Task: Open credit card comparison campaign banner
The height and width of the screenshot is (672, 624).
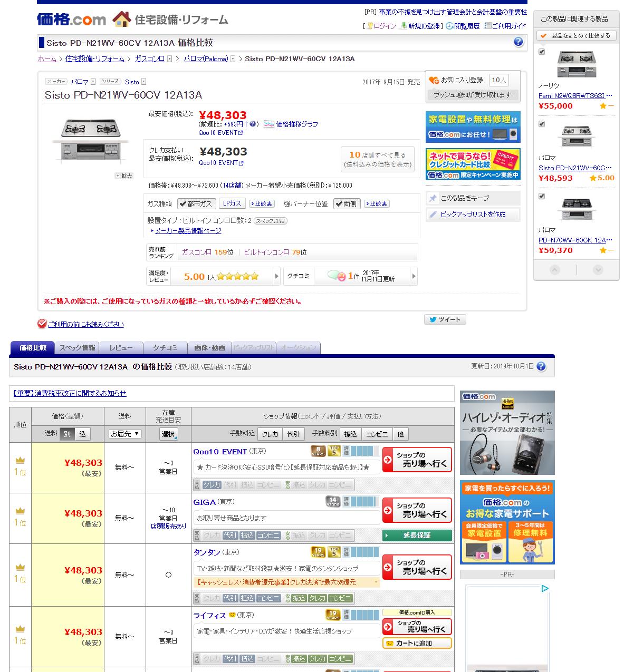Action: pyautogui.click(x=473, y=164)
